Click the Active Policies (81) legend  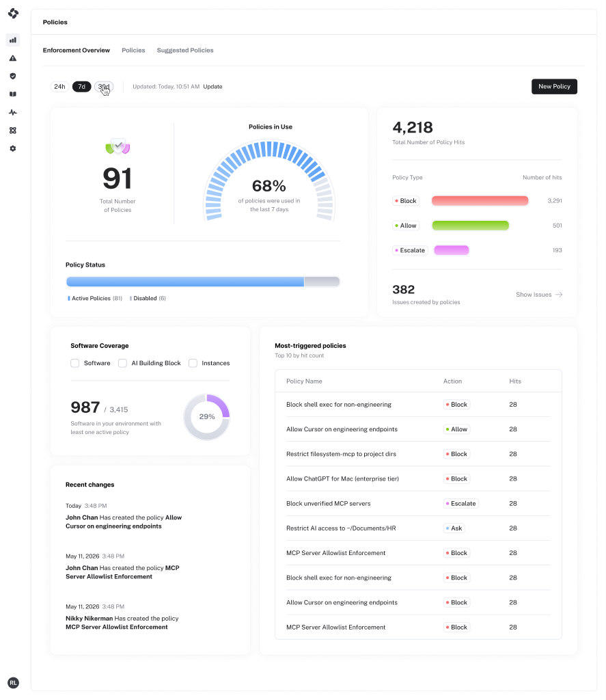[94, 298]
